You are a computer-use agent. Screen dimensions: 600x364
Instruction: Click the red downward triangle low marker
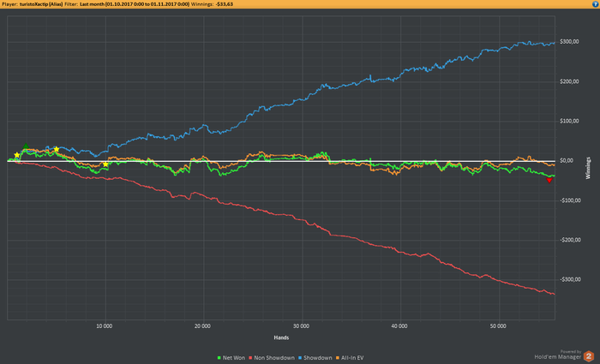click(549, 180)
